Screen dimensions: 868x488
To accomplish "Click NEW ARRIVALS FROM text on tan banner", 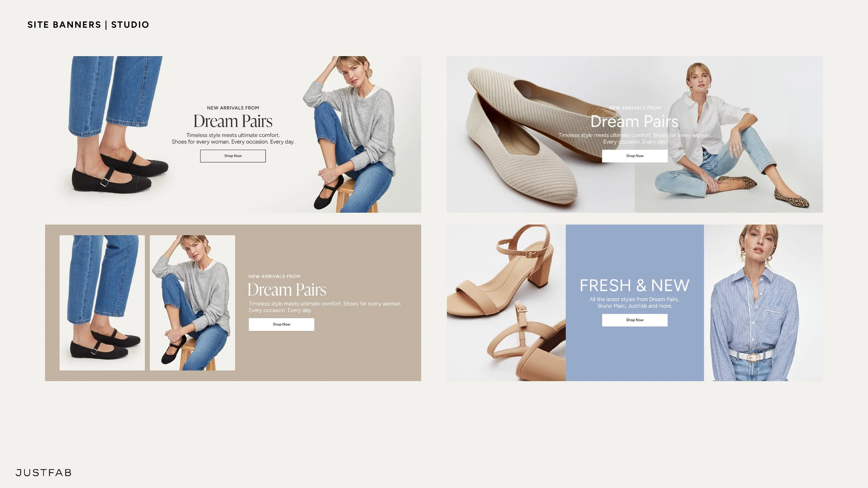I will pos(274,276).
